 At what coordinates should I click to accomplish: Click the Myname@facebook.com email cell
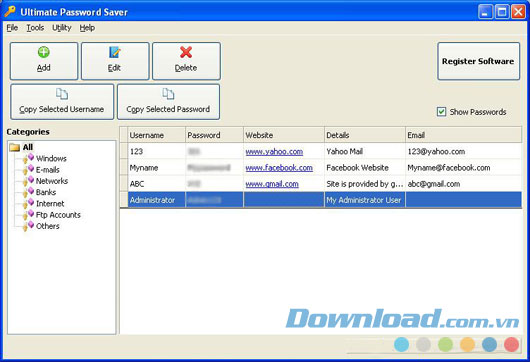click(x=463, y=168)
